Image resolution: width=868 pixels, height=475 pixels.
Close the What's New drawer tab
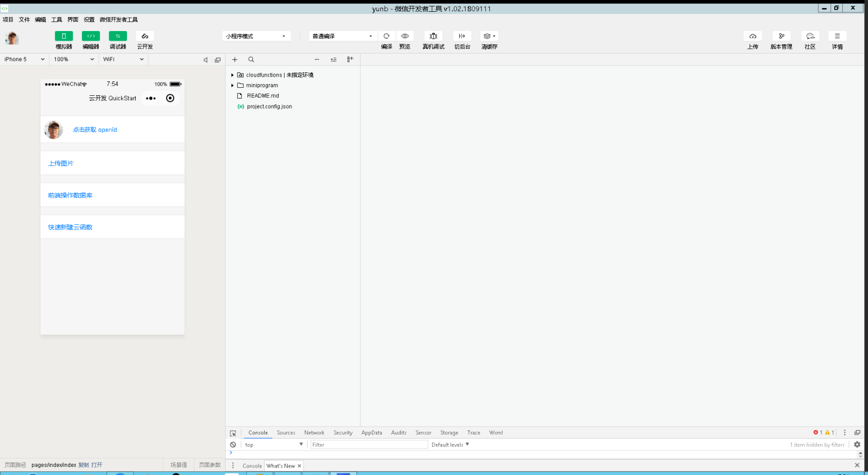click(x=299, y=466)
